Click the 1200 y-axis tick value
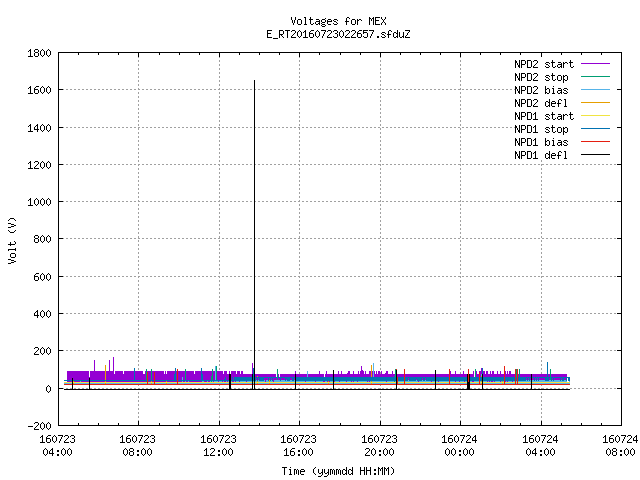 pos(40,165)
